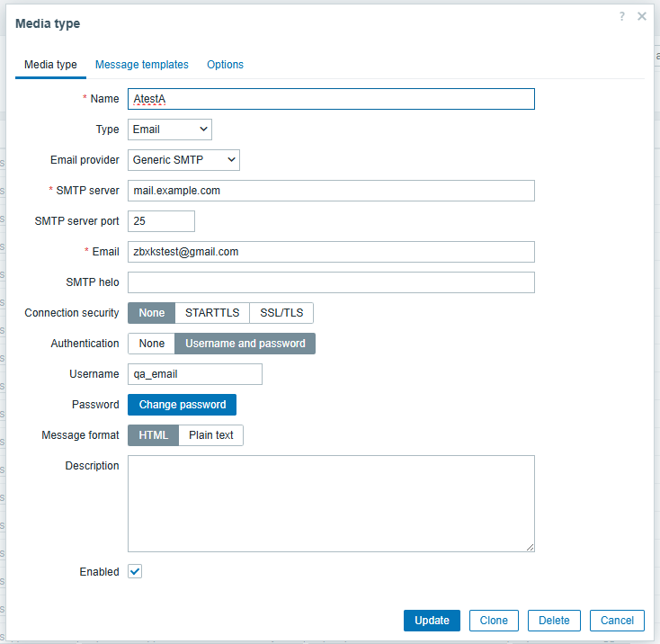The height and width of the screenshot is (644, 660).
Task: Click the Clone button
Action: click(494, 621)
